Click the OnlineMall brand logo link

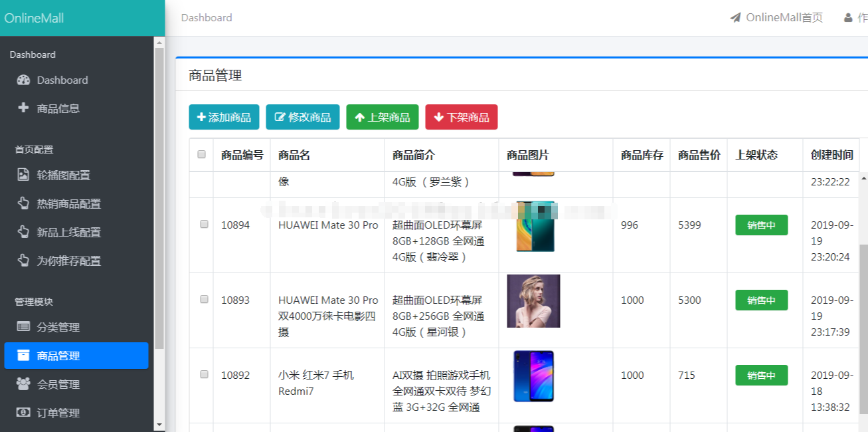[35, 18]
